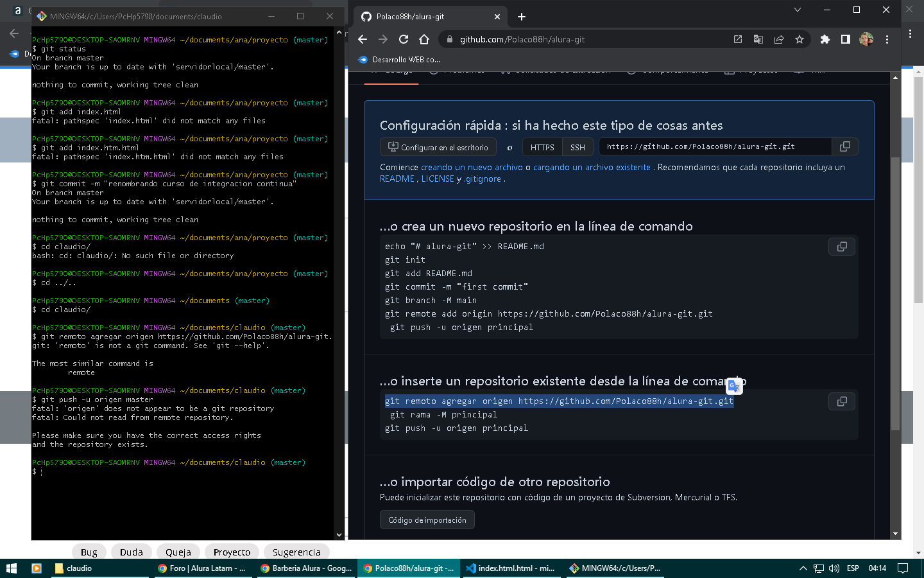Open the Chrome tab search chevron
Image resolution: width=924 pixels, height=578 pixels.
798,10
